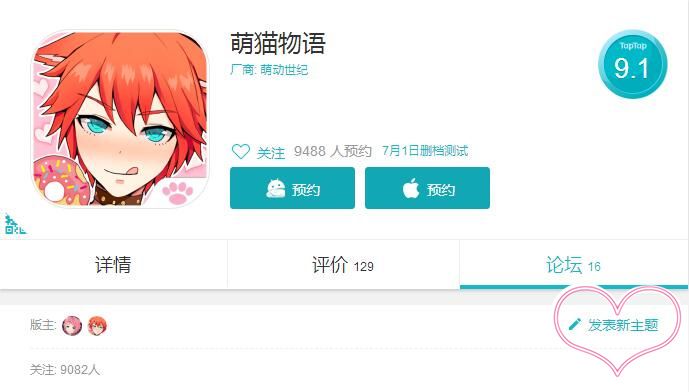Open the pink-haired moderator avatar
This screenshot has height=392, width=689.
pyautogui.click(x=72, y=326)
